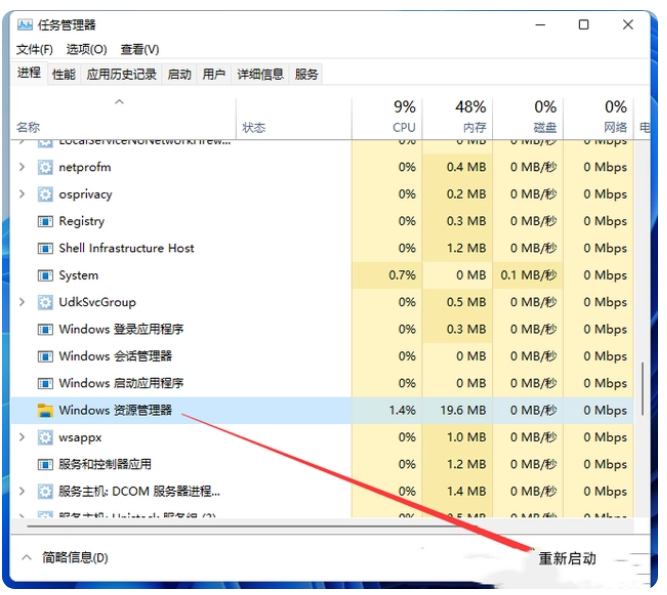The image size is (667, 595).
Task: Click the 0.5 MB memory cell for UdkSvcGroup
Action: pos(457,302)
